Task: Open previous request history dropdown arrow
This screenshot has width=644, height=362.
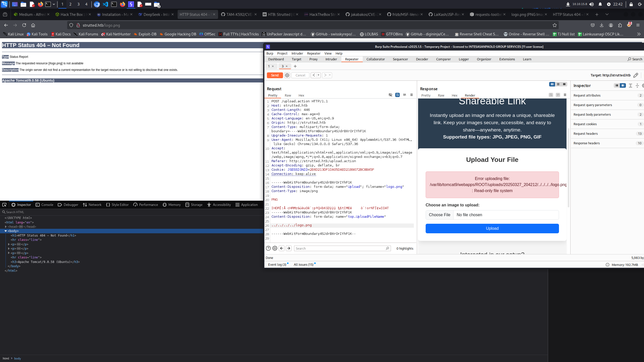Action: tap(318, 75)
